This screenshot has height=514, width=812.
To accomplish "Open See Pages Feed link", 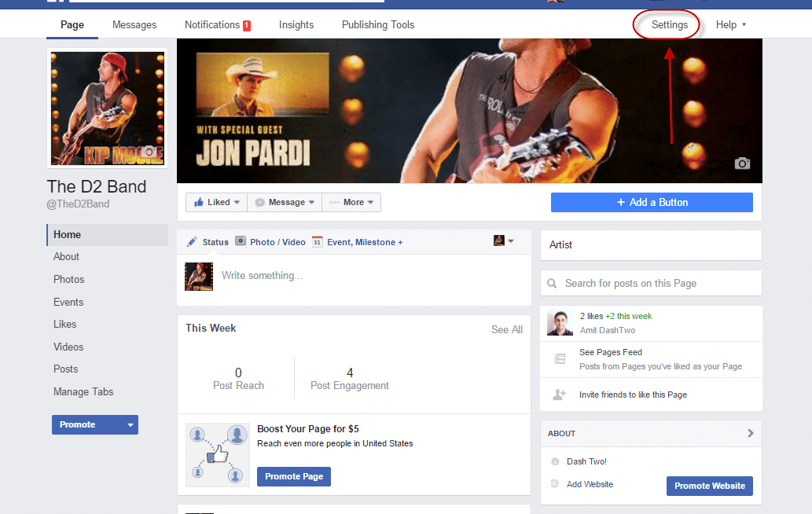I will click(611, 353).
